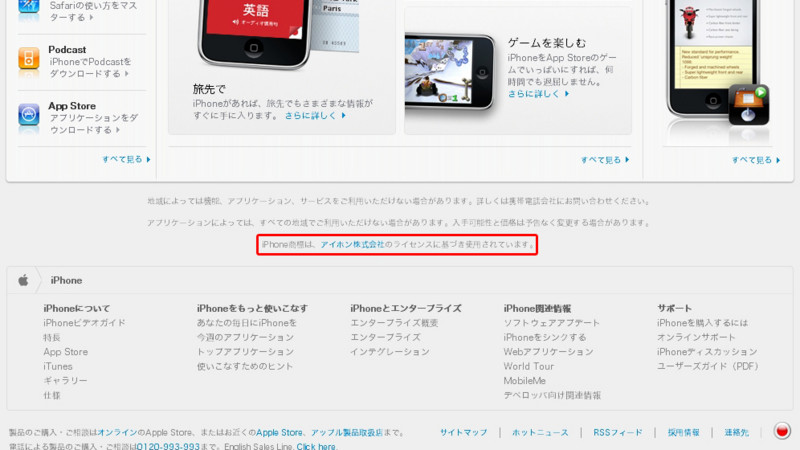Open the iTunes footer link
This screenshot has height=450, width=800.
[58, 366]
